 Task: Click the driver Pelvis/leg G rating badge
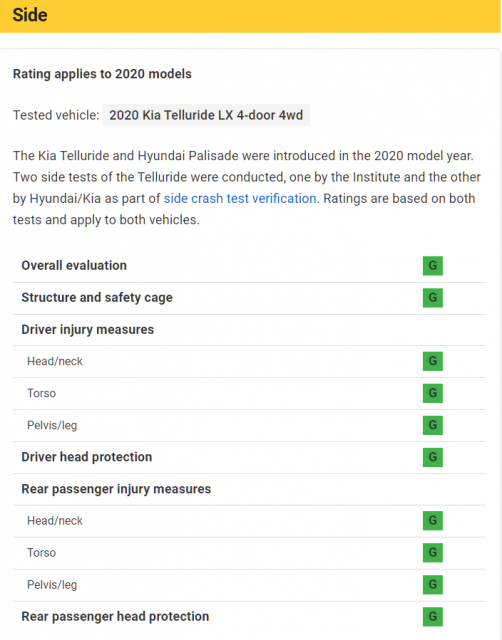(x=433, y=425)
